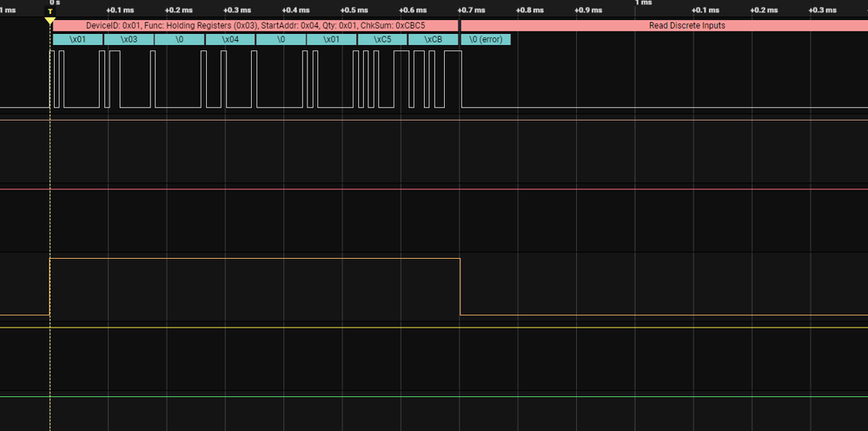
Task: Click the 1 ms major time label
Action: click(x=643, y=3)
